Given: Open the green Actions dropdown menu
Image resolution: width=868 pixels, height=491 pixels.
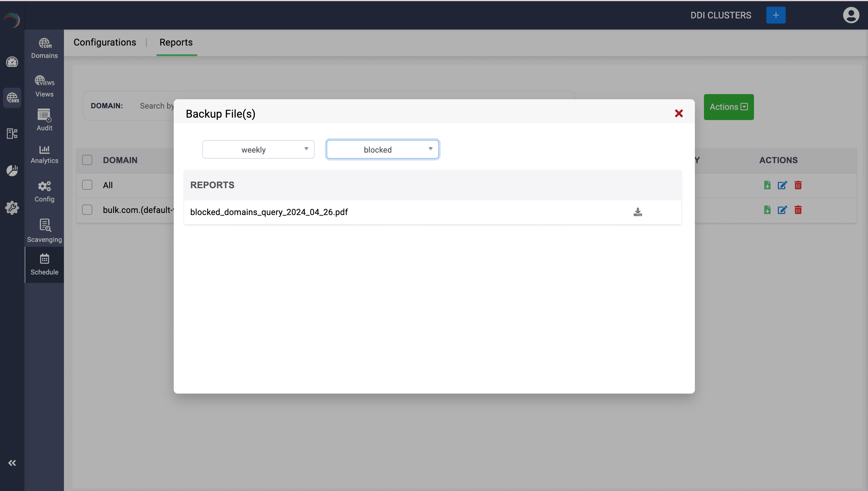Looking at the screenshot, I should (728, 107).
